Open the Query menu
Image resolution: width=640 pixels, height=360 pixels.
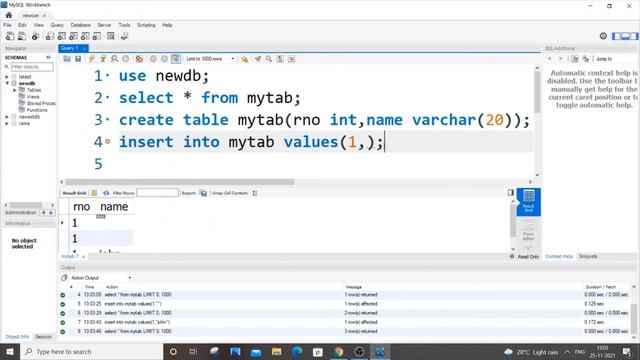point(57,25)
